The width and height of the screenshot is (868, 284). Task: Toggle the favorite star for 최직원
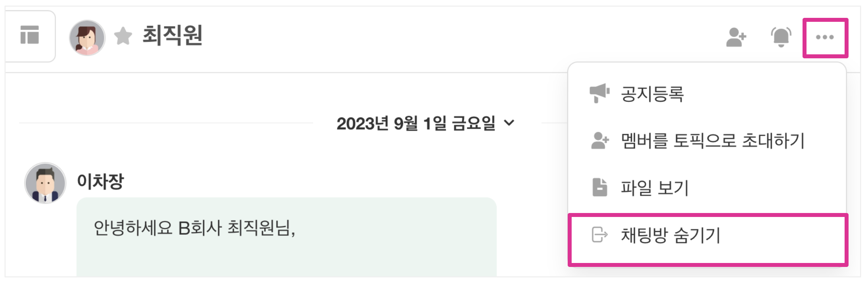coord(123,36)
